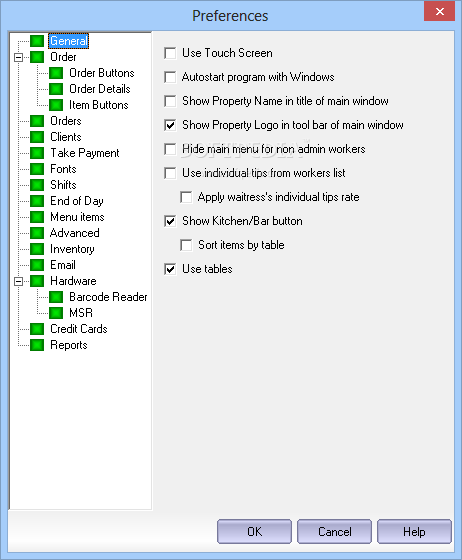Click the Cancel button
This screenshot has width=462, height=560.
click(334, 532)
